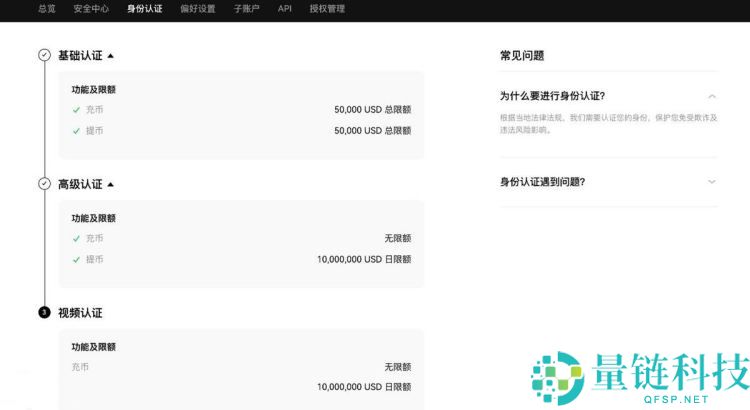
Task: Click 50,000 USD 总限额 in 充币 row
Action: 373,110
